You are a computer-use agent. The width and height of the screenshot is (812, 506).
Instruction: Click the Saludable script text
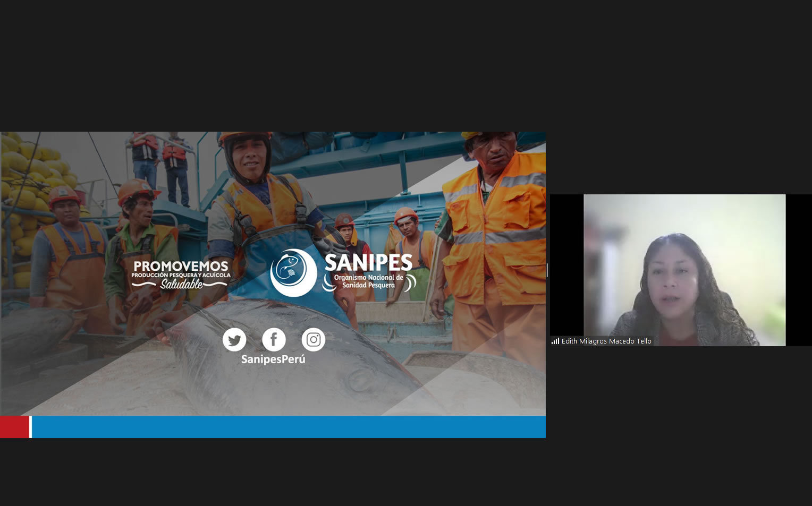(x=181, y=284)
